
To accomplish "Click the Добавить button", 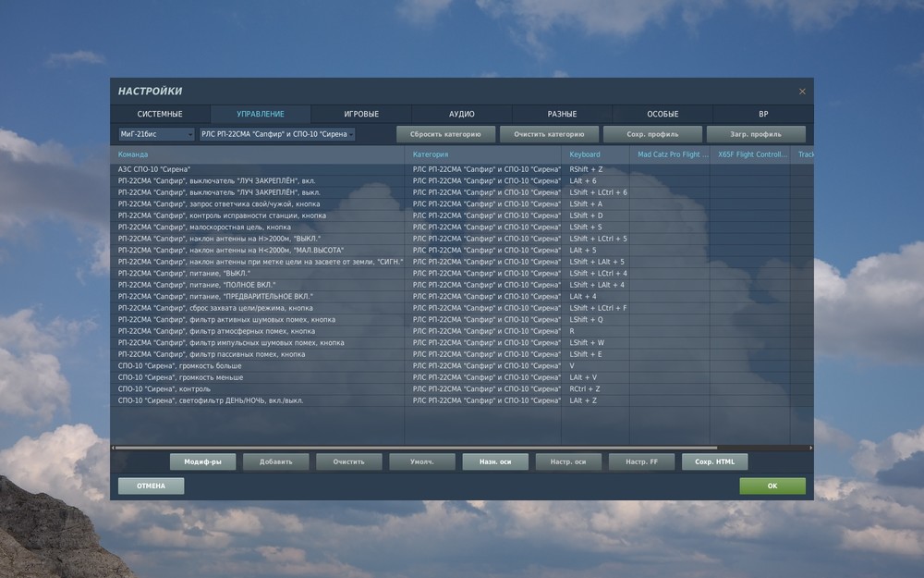I will click(x=275, y=461).
